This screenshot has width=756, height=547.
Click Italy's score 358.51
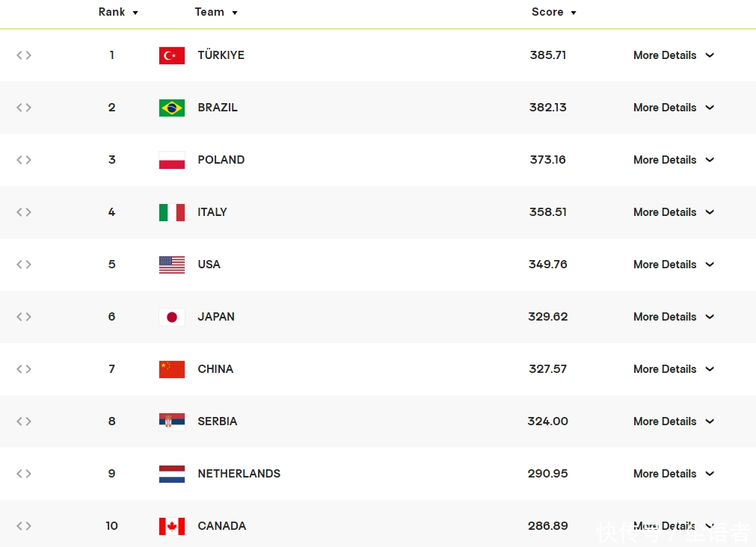pos(547,212)
